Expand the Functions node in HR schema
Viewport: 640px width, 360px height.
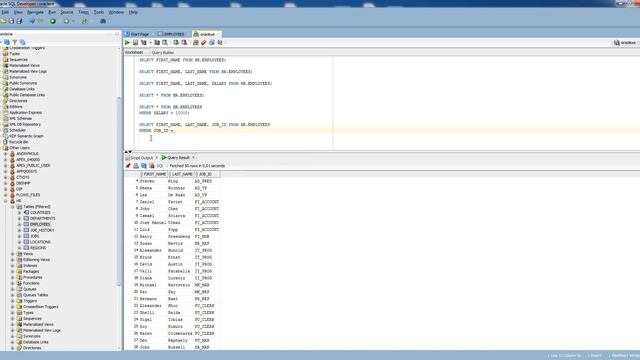13,283
